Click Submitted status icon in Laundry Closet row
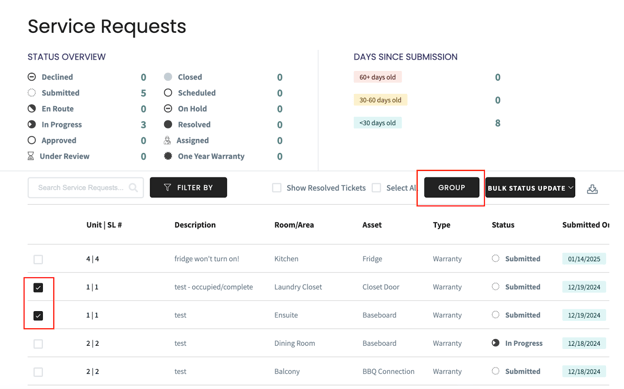The height and width of the screenshot is (389, 624). point(495,287)
